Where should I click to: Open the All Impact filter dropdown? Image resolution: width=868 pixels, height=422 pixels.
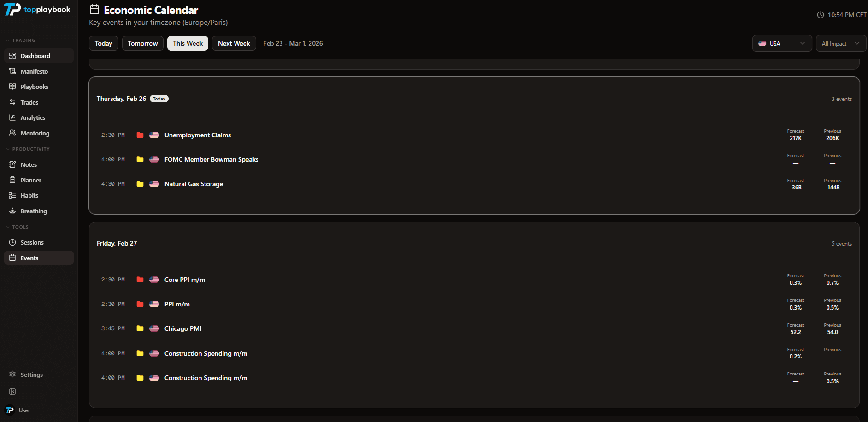[x=840, y=43]
